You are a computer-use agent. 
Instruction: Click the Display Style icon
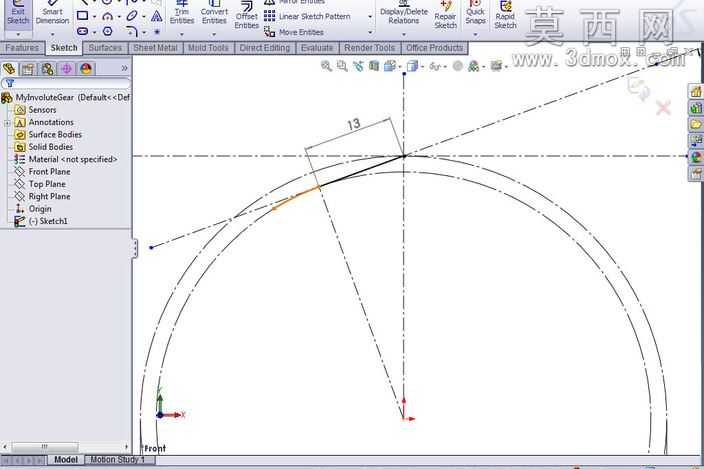(x=412, y=66)
